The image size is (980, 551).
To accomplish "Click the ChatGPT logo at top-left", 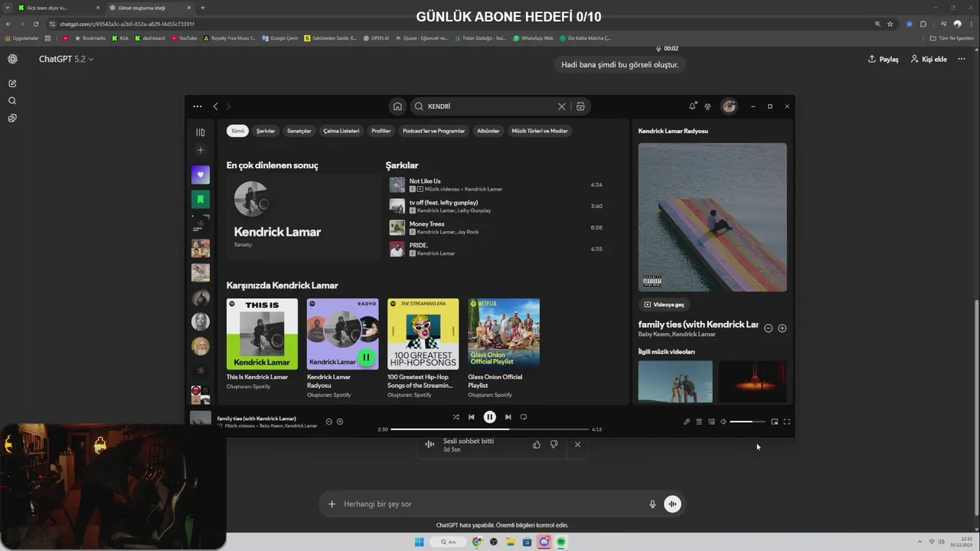I will click(12, 59).
